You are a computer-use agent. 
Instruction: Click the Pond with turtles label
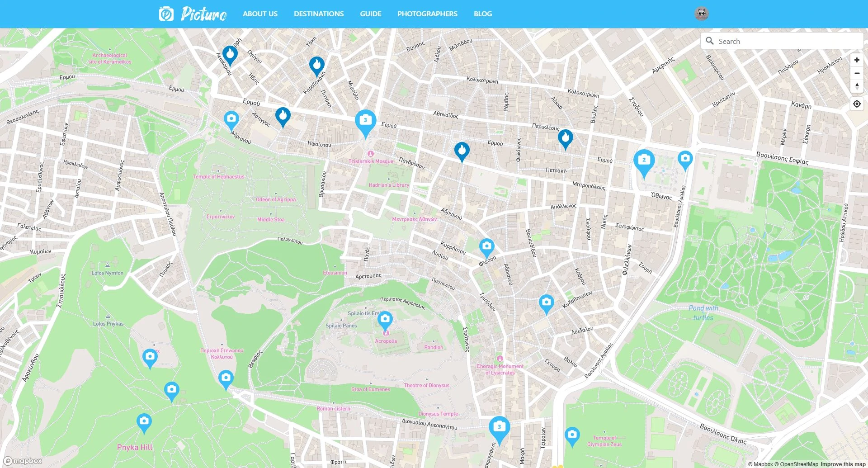click(703, 313)
